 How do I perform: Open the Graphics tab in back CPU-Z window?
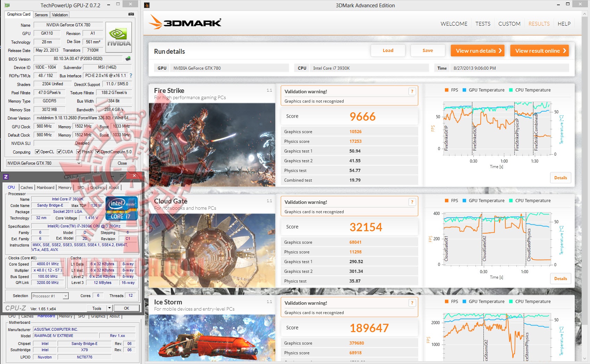[98, 316]
